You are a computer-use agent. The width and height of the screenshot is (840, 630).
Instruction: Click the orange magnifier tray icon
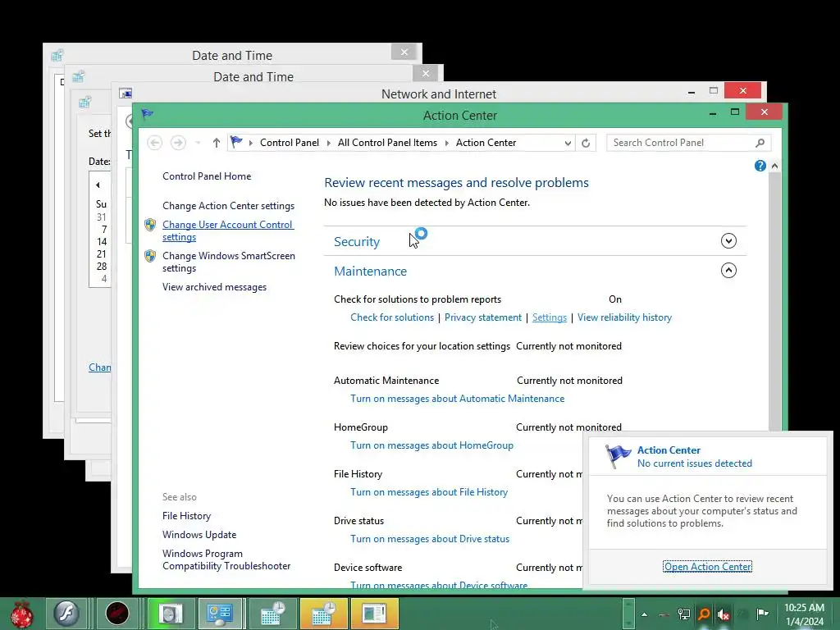coord(703,614)
